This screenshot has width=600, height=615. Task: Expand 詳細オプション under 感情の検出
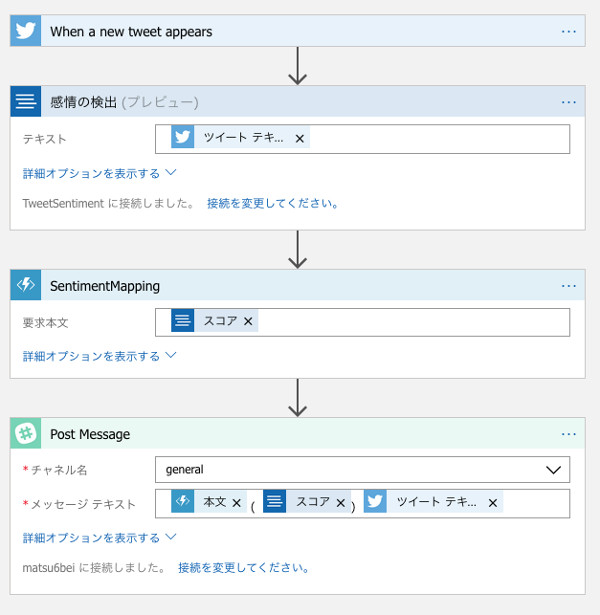pyautogui.click(x=99, y=173)
